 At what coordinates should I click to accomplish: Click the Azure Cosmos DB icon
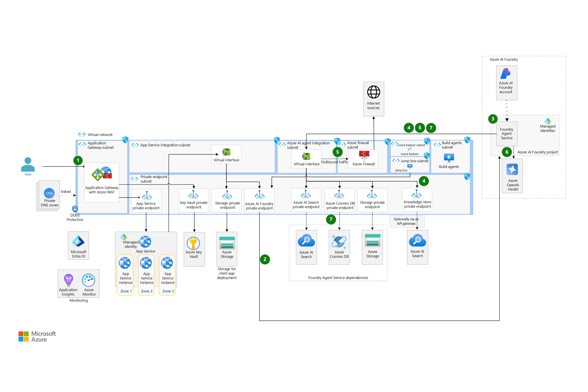339,242
